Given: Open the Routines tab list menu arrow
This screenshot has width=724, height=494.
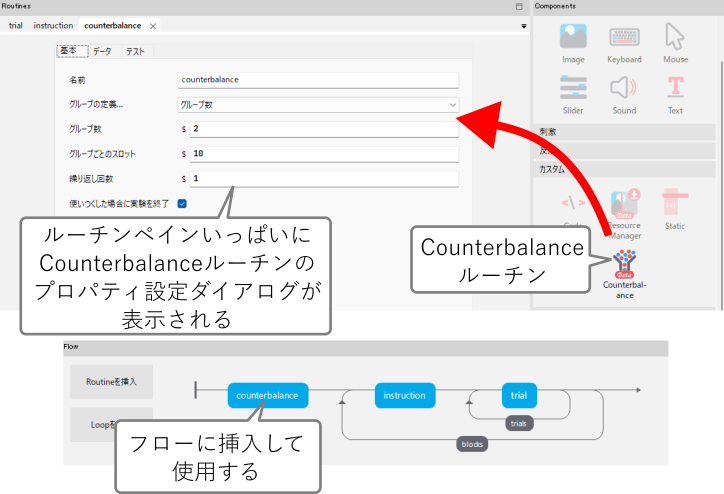Looking at the screenshot, I should (x=524, y=26).
